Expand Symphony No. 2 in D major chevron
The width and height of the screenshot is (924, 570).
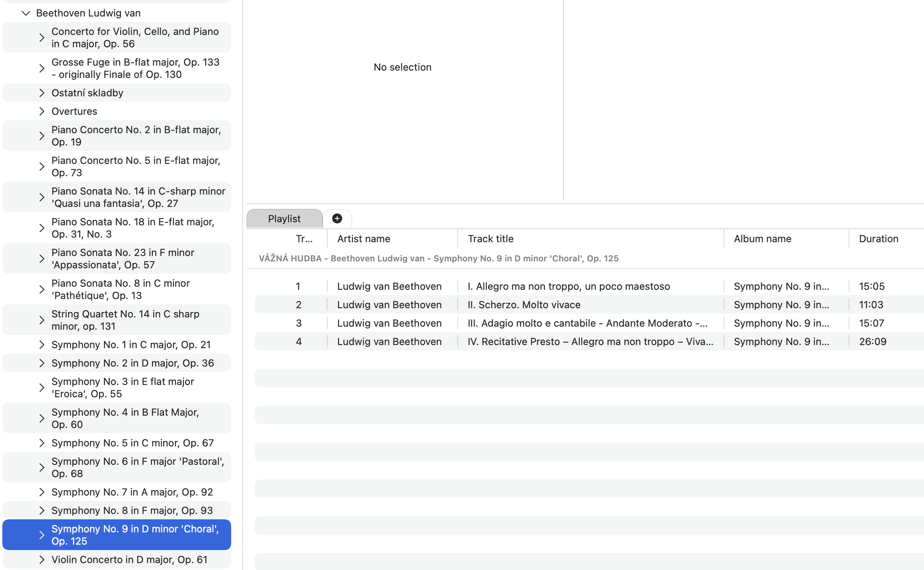(x=42, y=363)
